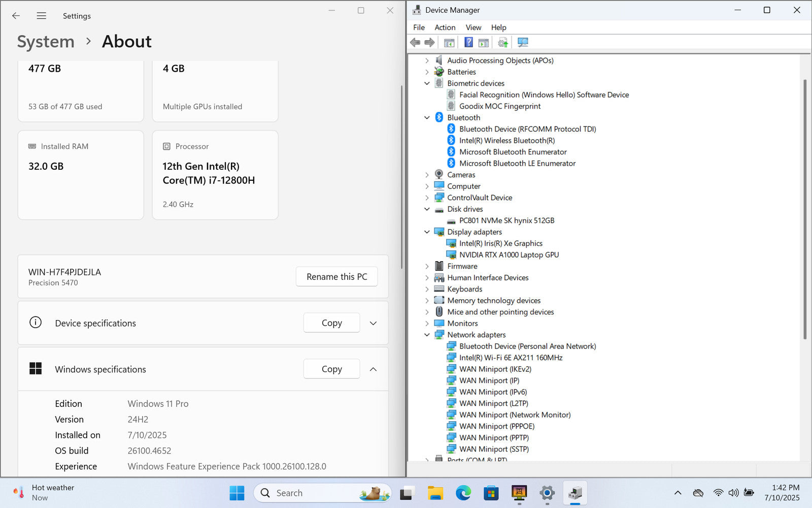Image resolution: width=812 pixels, height=508 pixels.
Task: Expand the Batteries category
Action: 427,72
